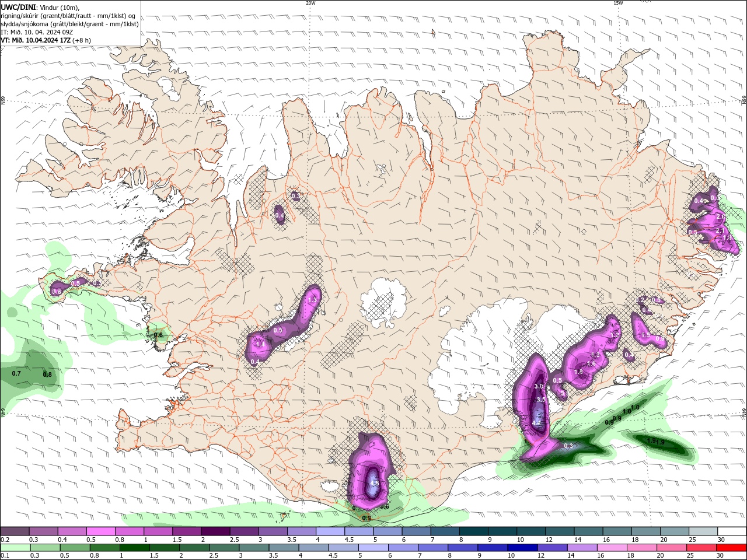Click the '2.0' snow value on east coast

point(721,216)
